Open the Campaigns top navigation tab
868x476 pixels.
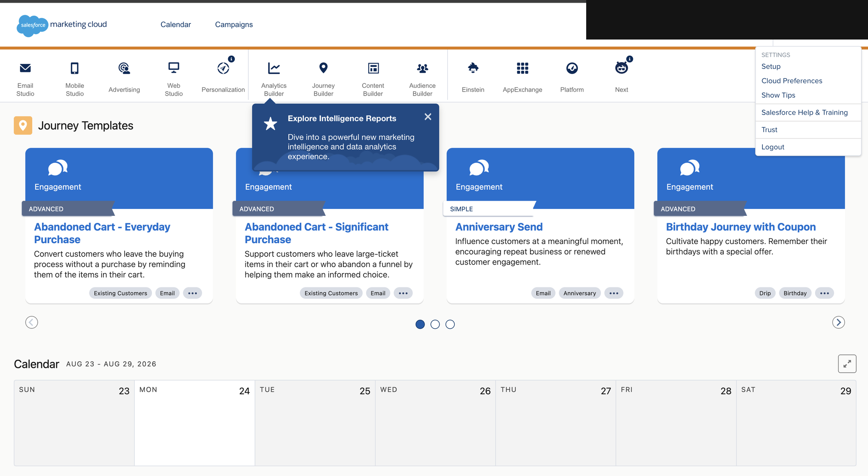(x=234, y=25)
